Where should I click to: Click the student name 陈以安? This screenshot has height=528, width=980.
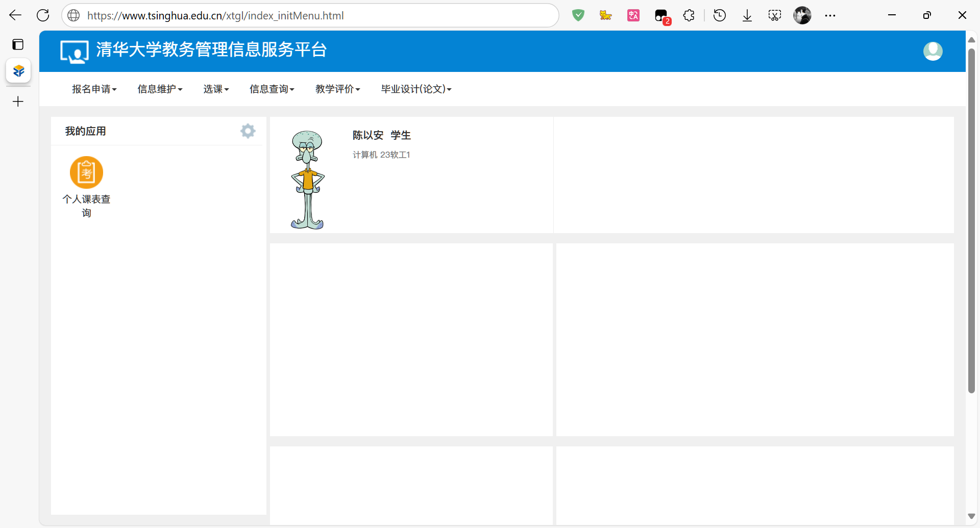coord(368,135)
